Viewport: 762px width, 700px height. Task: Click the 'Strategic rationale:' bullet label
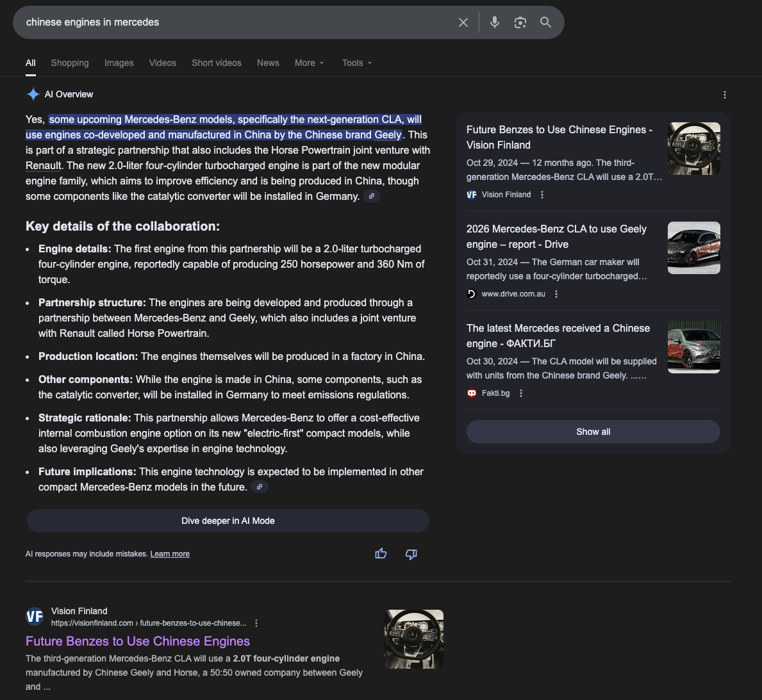coord(85,418)
